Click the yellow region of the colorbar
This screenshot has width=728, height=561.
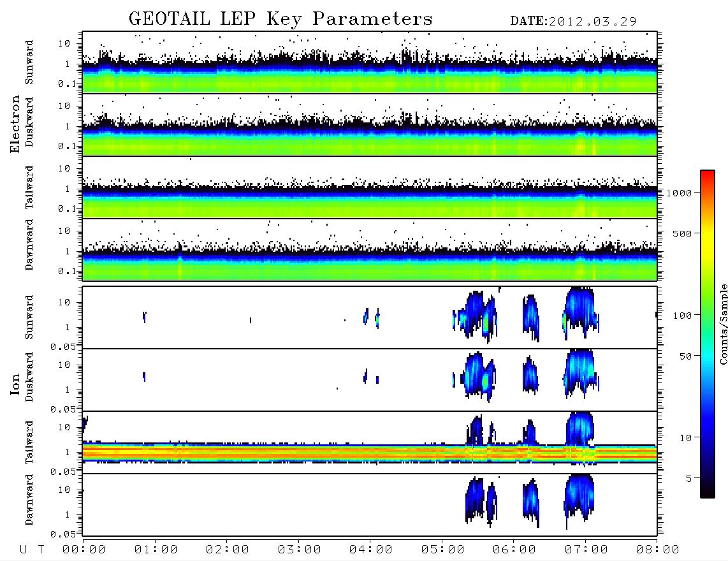pos(708,242)
